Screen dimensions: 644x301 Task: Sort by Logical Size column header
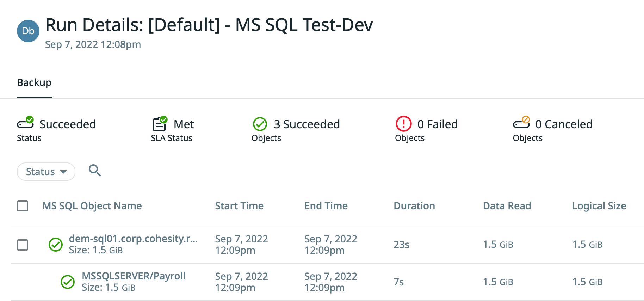(599, 206)
